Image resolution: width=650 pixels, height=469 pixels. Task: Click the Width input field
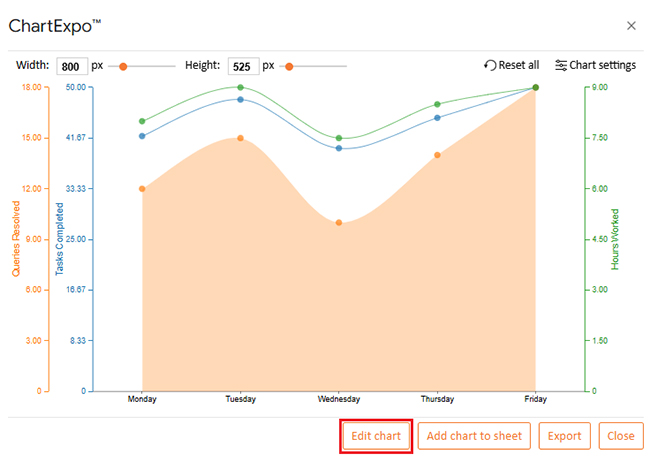point(71,66)
